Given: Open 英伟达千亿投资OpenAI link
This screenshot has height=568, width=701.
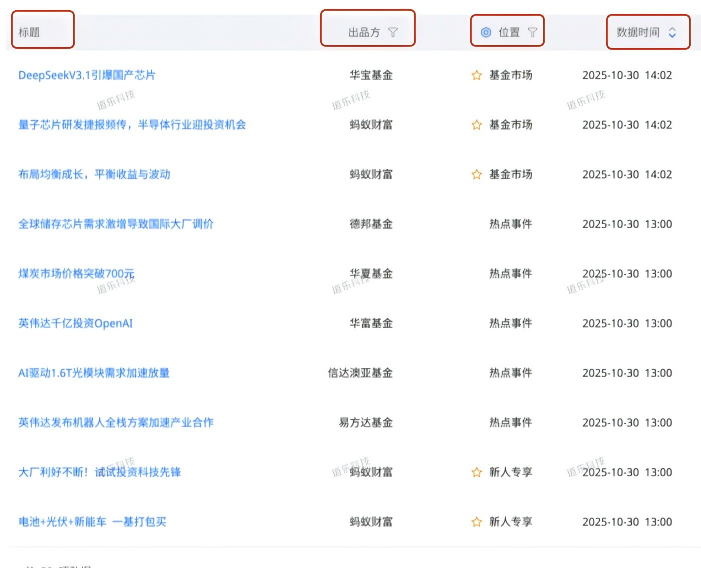Looking at the screenshot, I should (75, 323).
